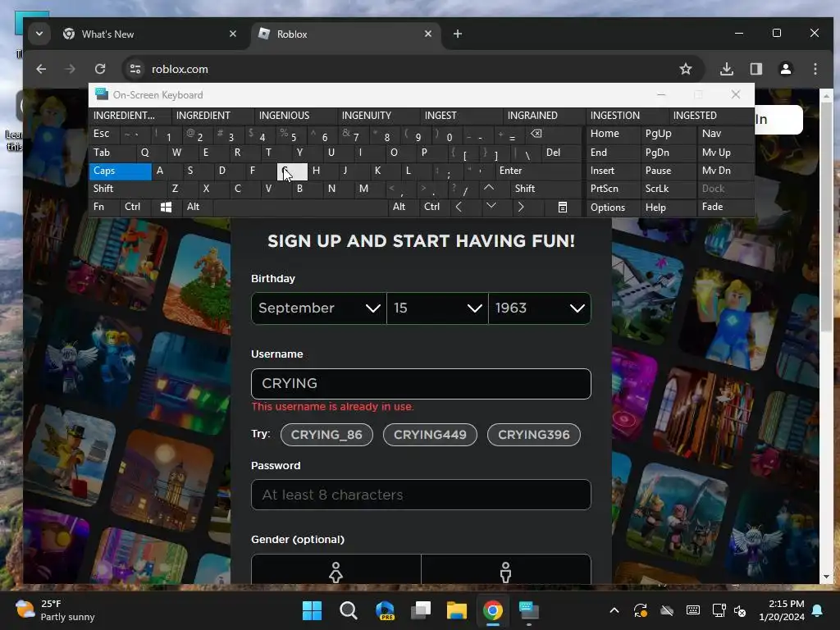Click the Password field

[421, 495]
